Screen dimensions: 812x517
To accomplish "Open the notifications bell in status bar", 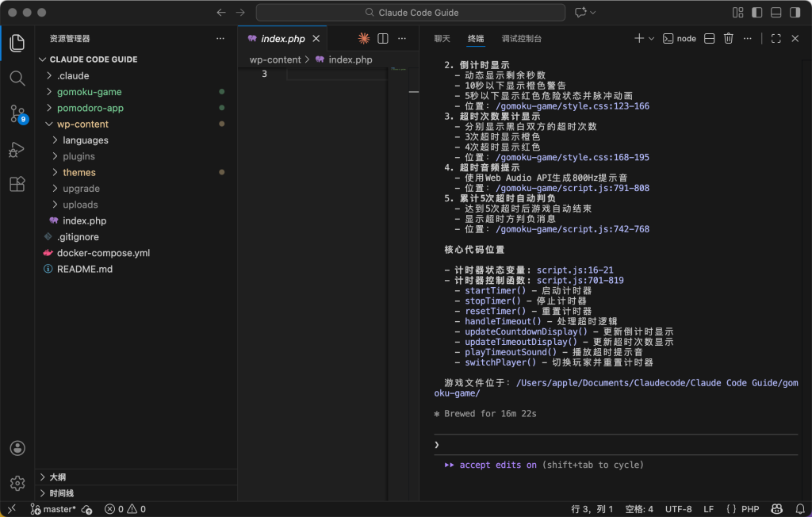I will (799, 509).
